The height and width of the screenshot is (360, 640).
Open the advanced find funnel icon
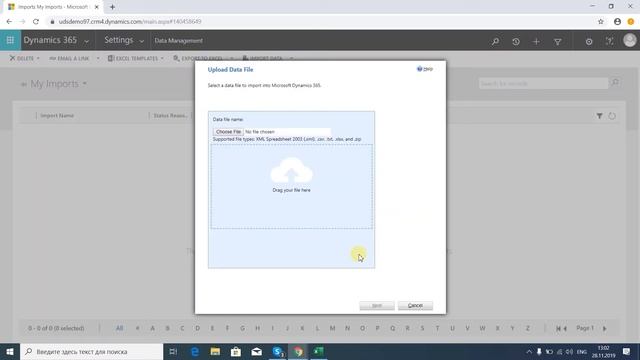557,41
